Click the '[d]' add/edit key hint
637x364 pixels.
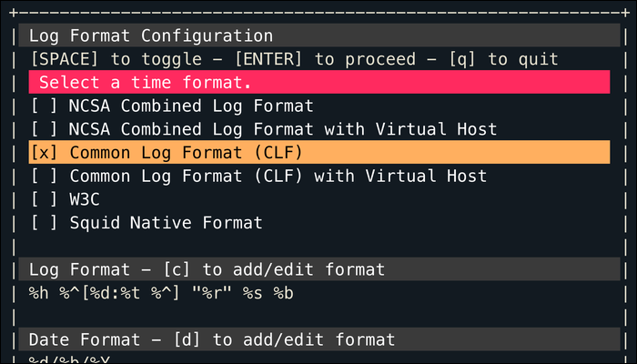189,339
